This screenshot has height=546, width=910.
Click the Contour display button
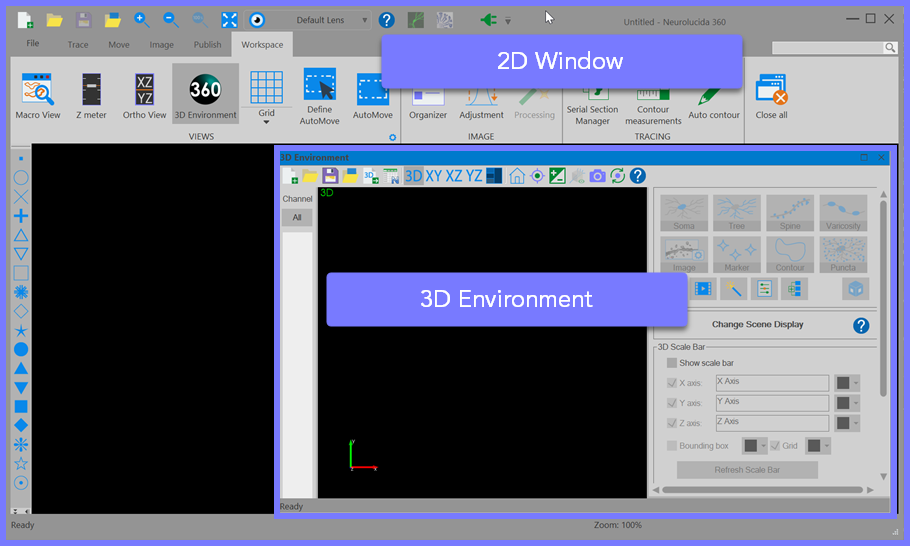pos(790,255)
